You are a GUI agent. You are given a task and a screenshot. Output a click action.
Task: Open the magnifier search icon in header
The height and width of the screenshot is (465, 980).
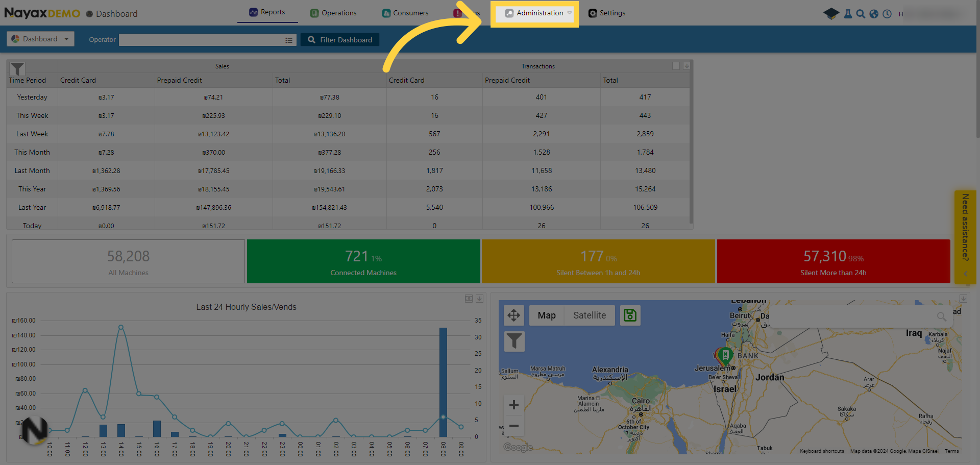(861, 14)
